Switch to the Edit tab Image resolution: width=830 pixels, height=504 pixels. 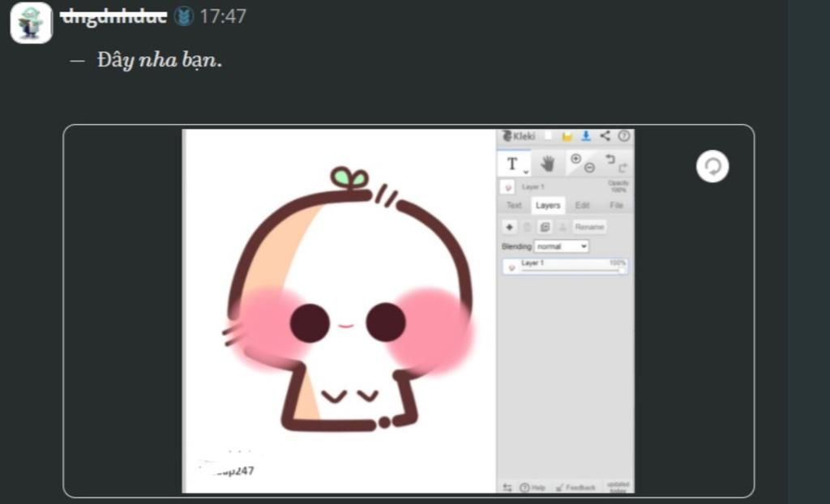pyautogui.click(x=582, y=206)
